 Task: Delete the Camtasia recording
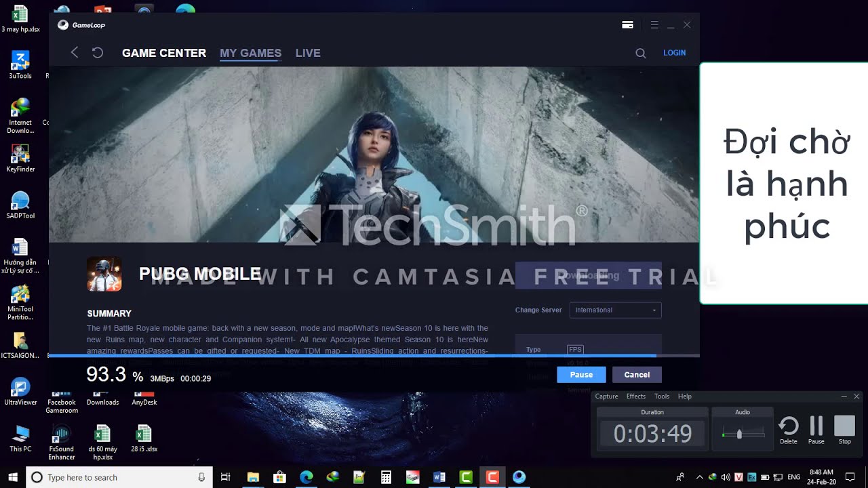pyautogui.click(x=789, y=430)
